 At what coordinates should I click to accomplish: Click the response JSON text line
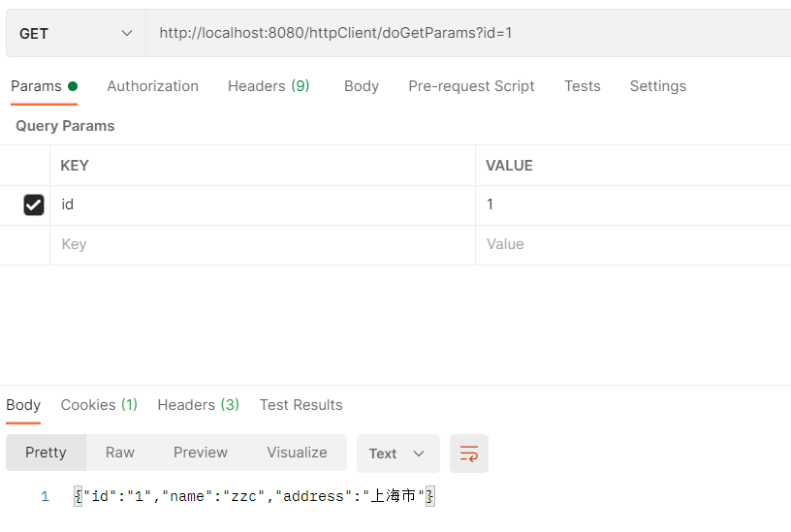tap(254, 496)
